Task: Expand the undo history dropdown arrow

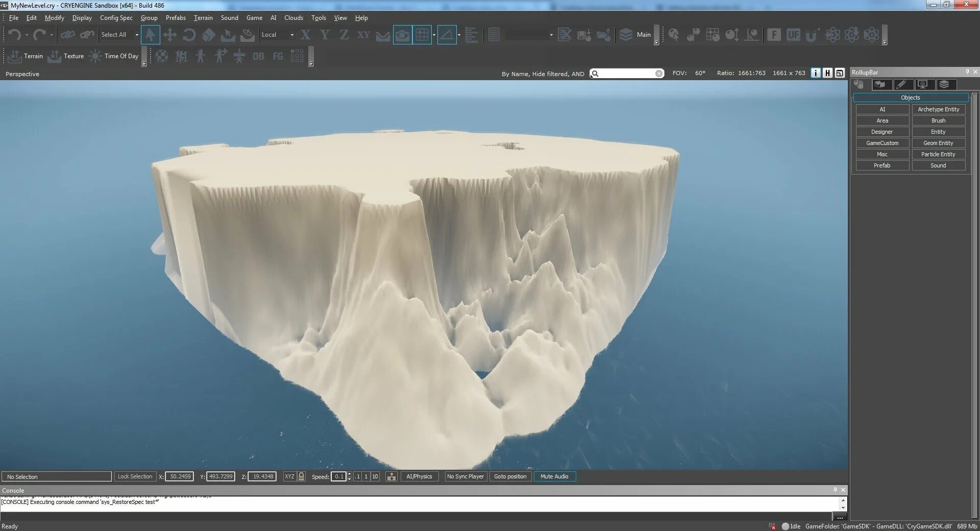Action: pos(27,35)
